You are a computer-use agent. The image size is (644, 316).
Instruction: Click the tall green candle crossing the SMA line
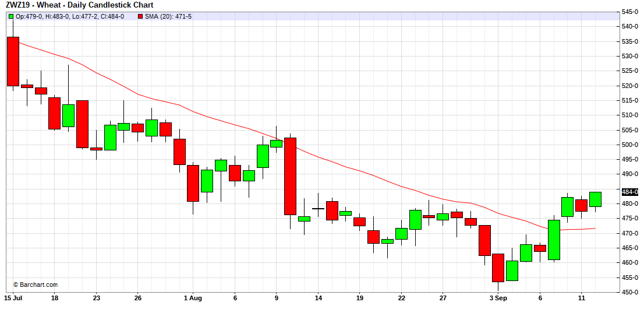point(554,240)
